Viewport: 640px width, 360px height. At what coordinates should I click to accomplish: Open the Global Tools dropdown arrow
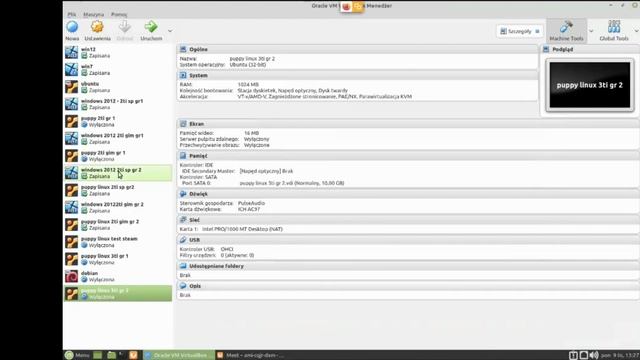pos(636,31)
